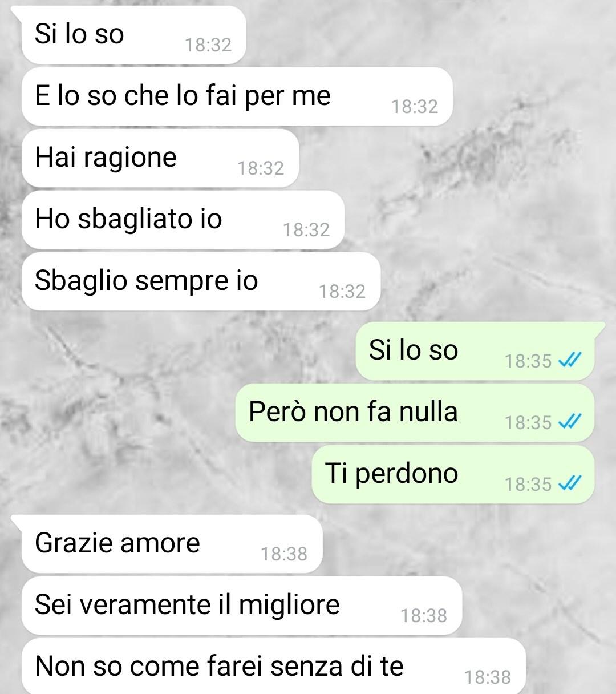Image resolution: width=616 pixels, height=694 pixels.
Task: Tap the double-check icon on 'Ti perdono'
Action: 570,483
